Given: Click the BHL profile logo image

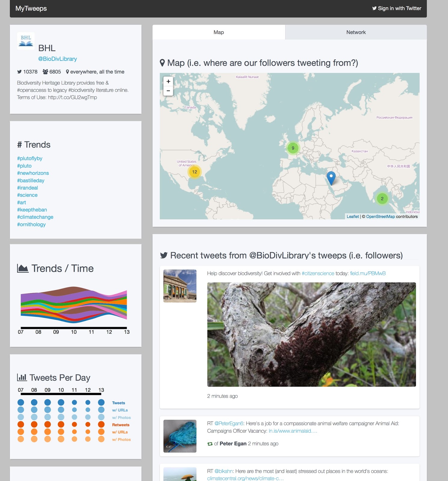Looking at the screenshot, I should pos(26,41).
